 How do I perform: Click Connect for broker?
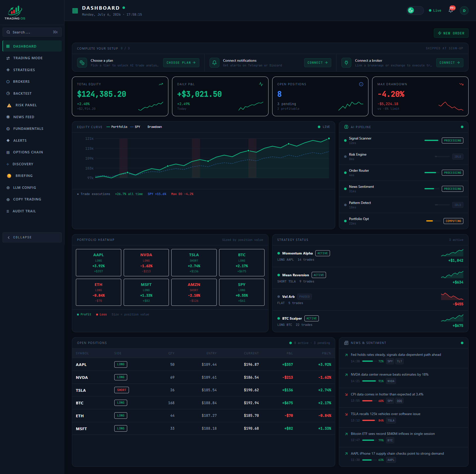pyautogui.click(x=450, y=63)
